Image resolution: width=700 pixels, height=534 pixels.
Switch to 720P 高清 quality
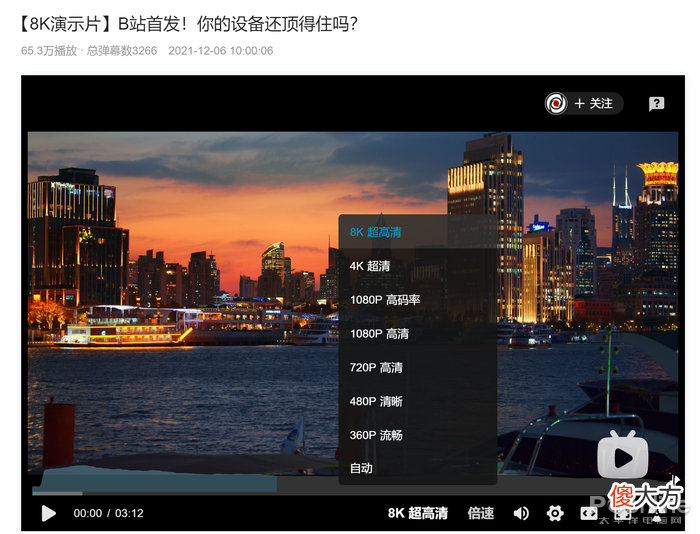[x=418, y=367]
